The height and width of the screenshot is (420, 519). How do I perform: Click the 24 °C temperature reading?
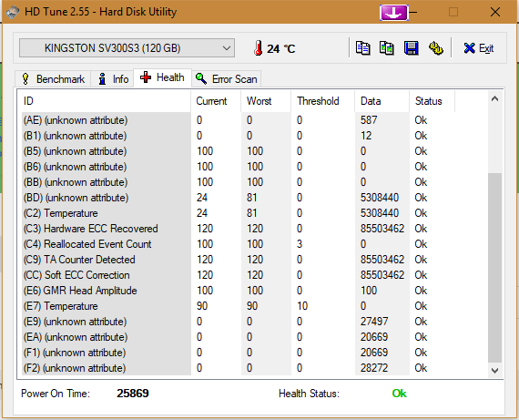280,48
